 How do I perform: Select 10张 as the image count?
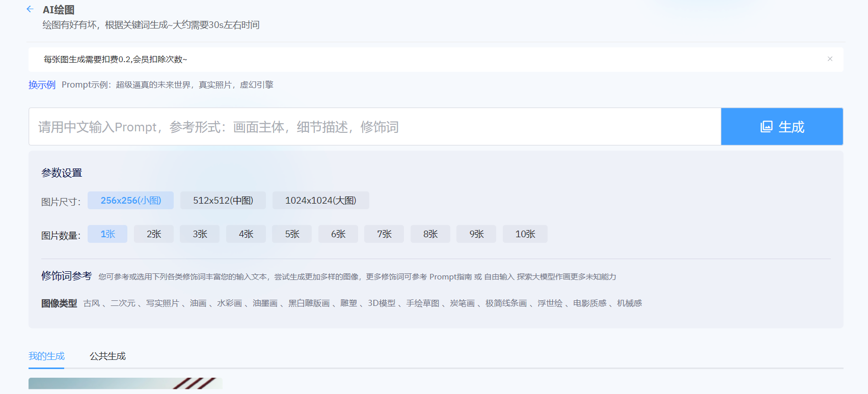tap(525, 234)
